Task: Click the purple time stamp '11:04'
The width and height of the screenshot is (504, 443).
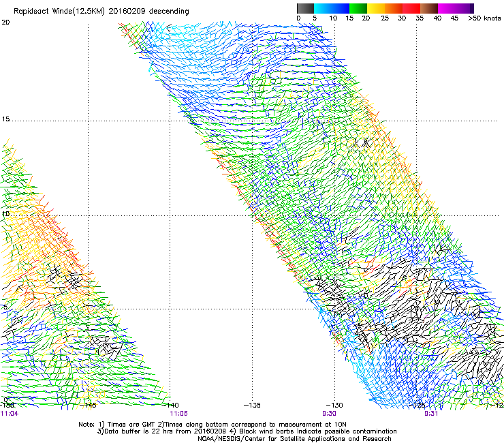Action: click(x=10, y=414)
